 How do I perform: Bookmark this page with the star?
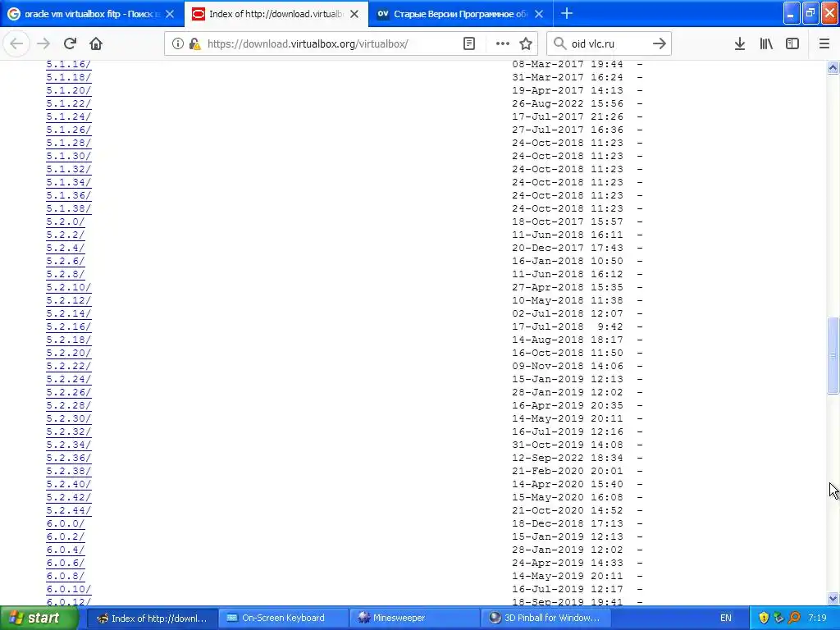[526, 43]
